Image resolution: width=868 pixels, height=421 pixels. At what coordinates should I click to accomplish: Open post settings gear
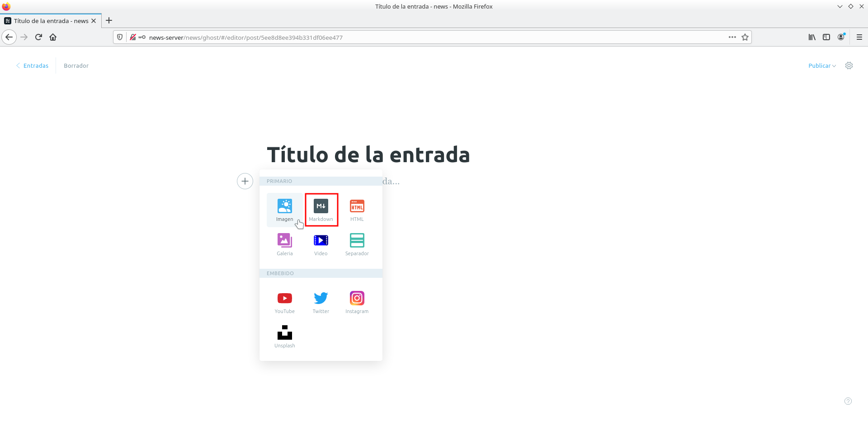[849, 65]
